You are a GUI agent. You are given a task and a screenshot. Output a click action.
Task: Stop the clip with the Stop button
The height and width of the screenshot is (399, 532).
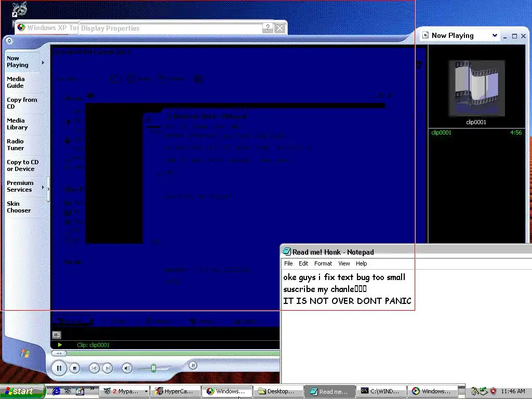click(x=75, y=368)
